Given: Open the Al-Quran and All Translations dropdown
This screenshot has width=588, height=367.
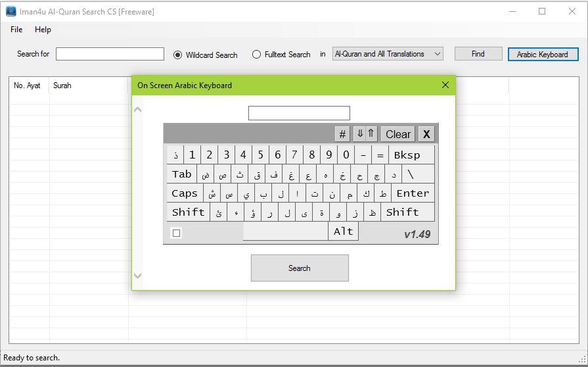Looking at the screenshot, I should (x=388, y=54).
